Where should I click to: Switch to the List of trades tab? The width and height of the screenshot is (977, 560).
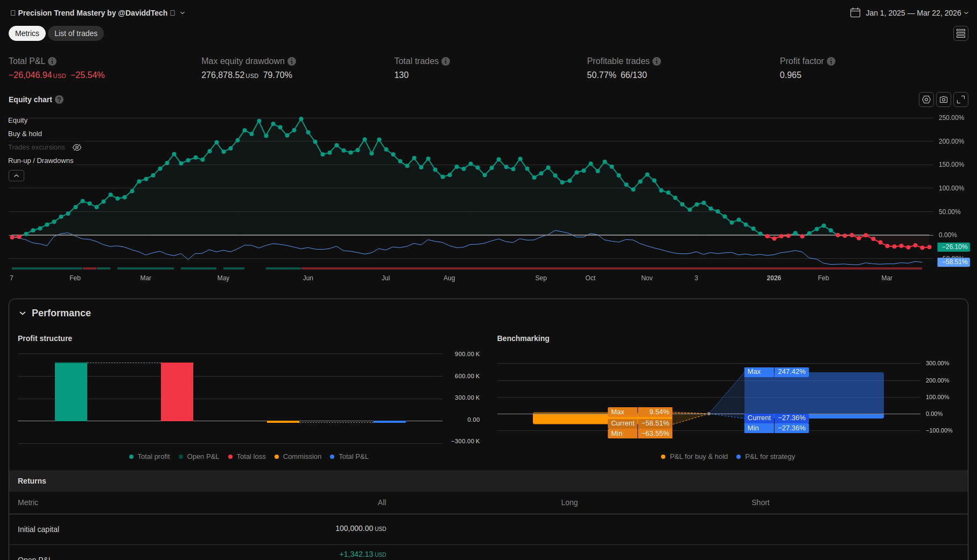[x=76, y=33]
